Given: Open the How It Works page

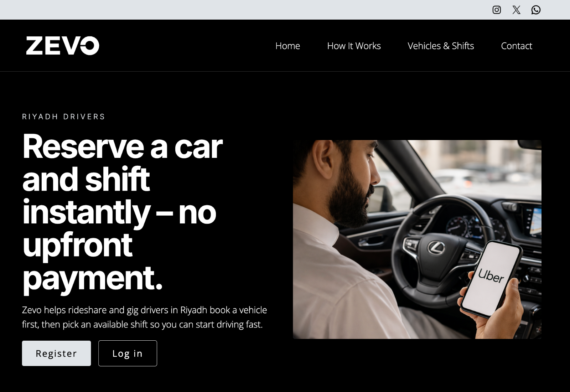Looking at the screenshot, I should tap(354, 46).
